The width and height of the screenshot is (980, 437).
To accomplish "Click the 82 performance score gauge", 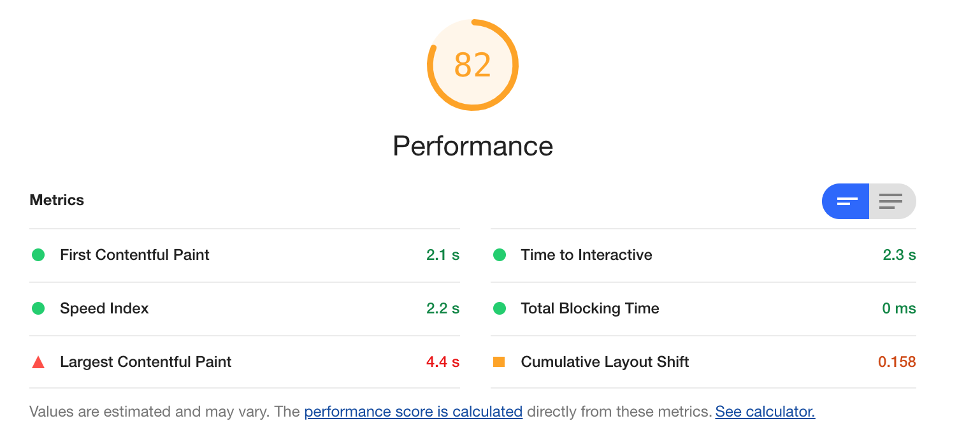I will (x=473, y=65).
